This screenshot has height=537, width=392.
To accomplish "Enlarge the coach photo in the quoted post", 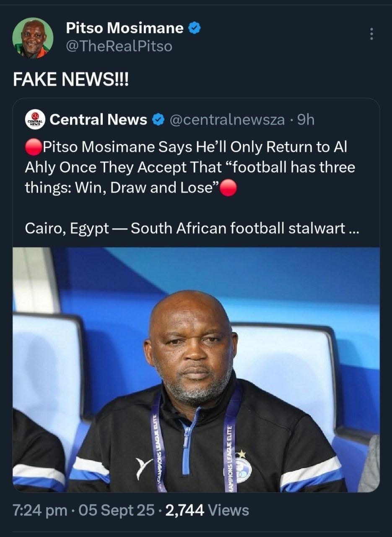I will [x=196, y=369].
